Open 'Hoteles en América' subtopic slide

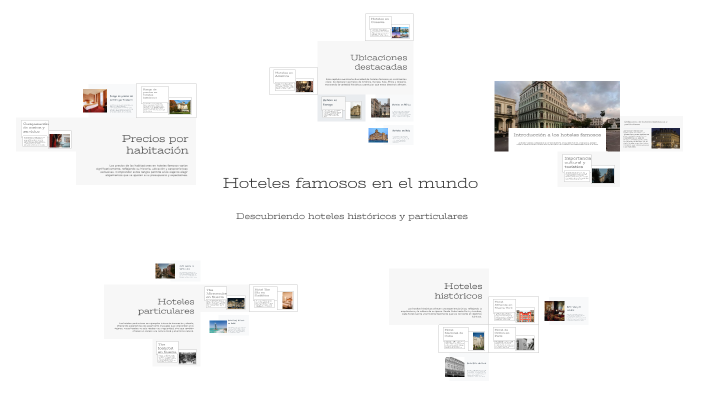(293, 81)
